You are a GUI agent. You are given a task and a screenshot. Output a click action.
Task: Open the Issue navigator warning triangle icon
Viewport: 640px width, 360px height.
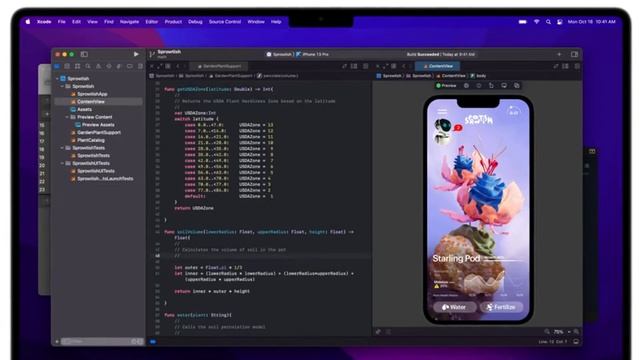[x=98, y=66]
